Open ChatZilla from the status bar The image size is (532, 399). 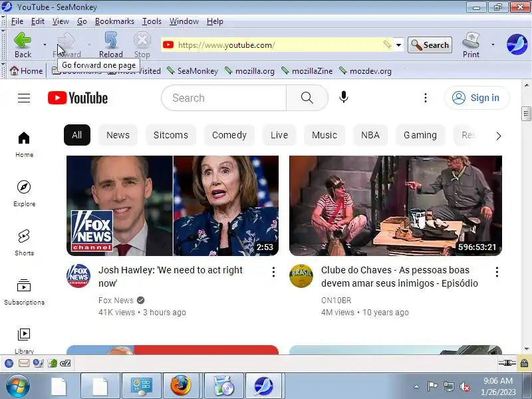coord(65,363)
